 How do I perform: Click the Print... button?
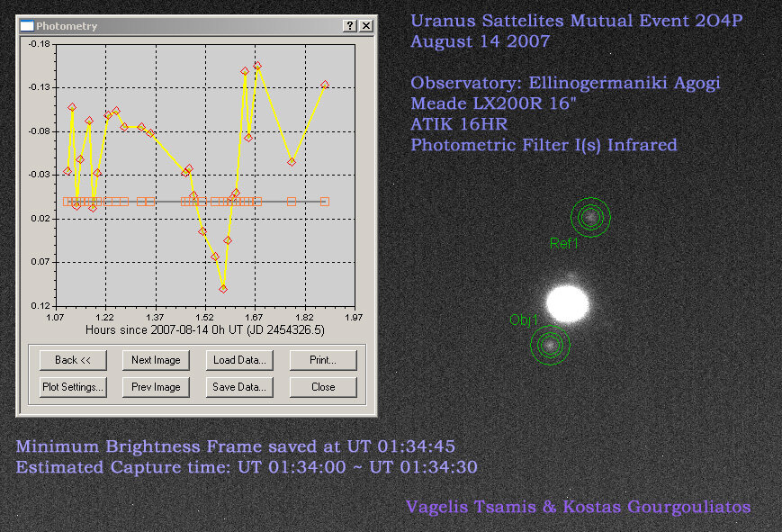tap(322, 360)
